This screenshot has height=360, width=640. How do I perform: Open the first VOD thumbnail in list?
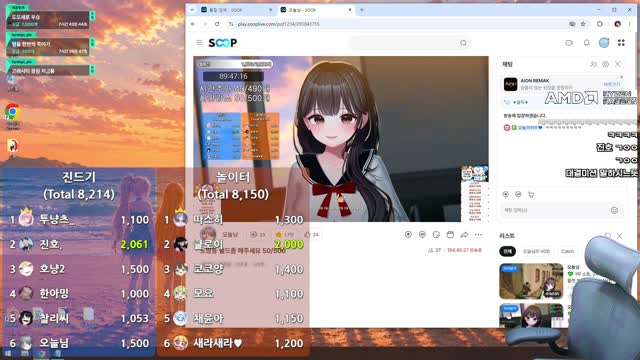pos(531,281)
